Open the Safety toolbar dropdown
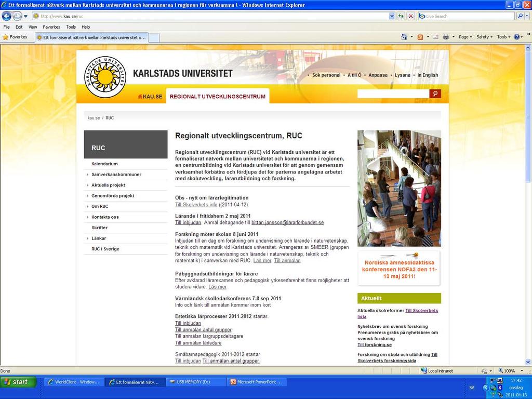This screenshot has width=532, height=399. (484, 37)
